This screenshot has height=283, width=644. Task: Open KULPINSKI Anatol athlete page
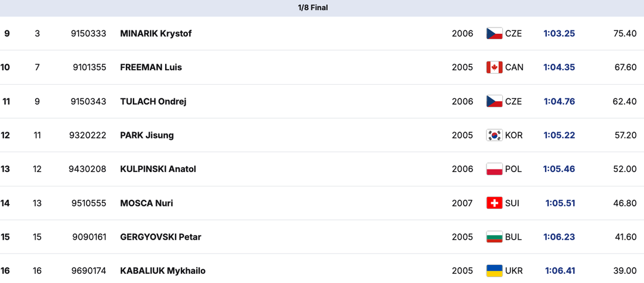click(x=158, y=169)
